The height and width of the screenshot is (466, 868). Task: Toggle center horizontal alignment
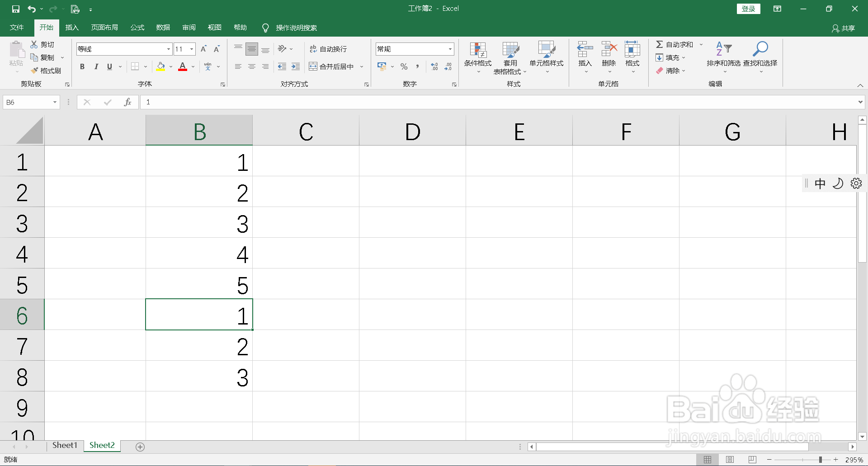tap(252, 66)
